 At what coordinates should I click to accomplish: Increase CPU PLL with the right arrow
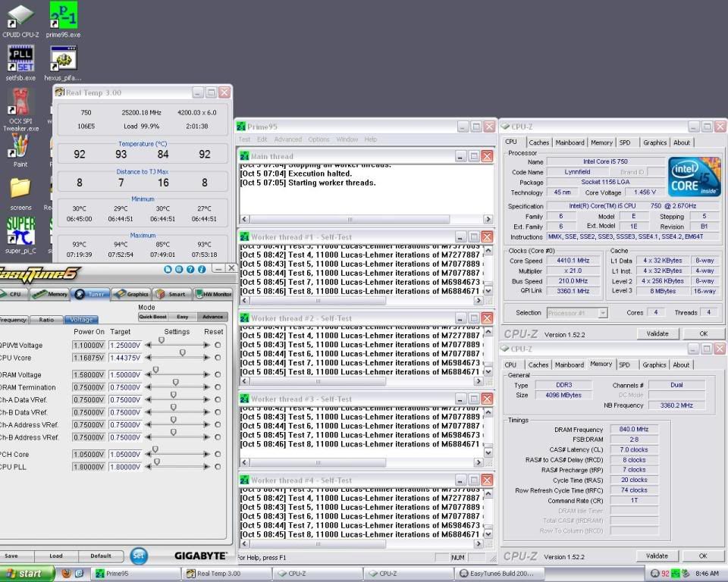pyautogui.click(x=206, y=467)
